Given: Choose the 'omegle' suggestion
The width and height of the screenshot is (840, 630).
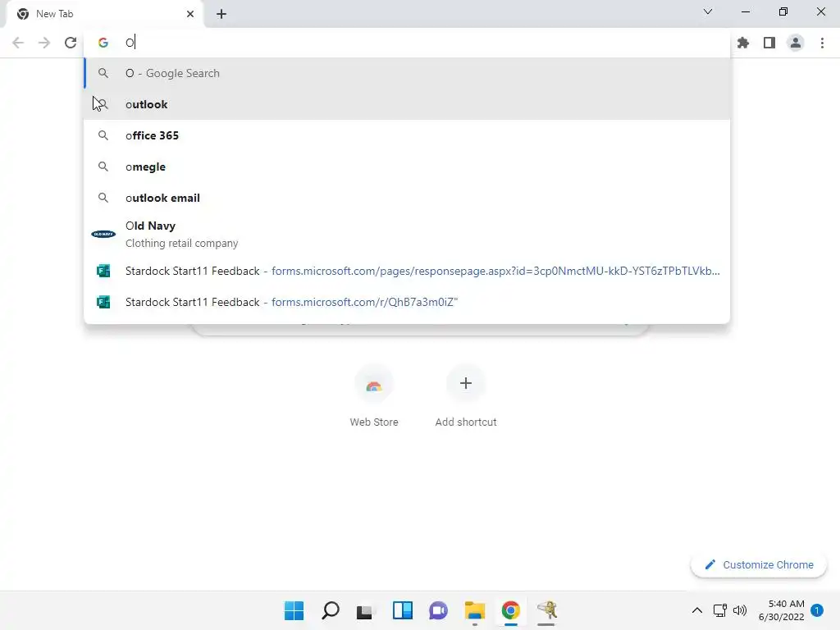Looking at the screenshot, I should tap(407, 167).
